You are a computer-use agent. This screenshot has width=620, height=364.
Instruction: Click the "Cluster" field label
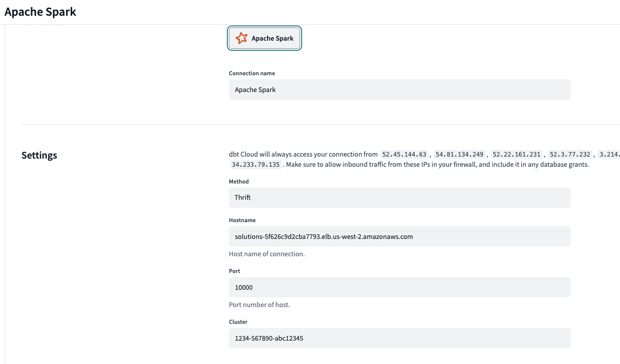pos(238,322)
